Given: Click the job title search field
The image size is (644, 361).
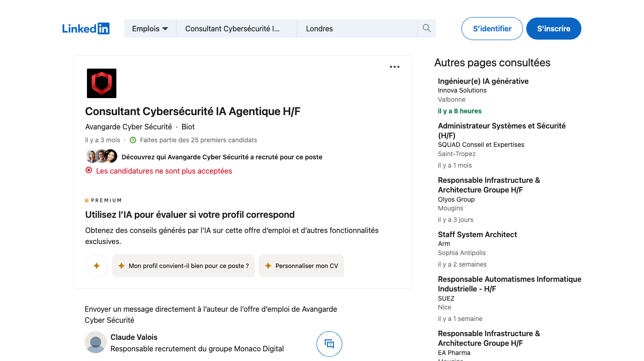Looking at the screenshot, I should coord(237,29).
